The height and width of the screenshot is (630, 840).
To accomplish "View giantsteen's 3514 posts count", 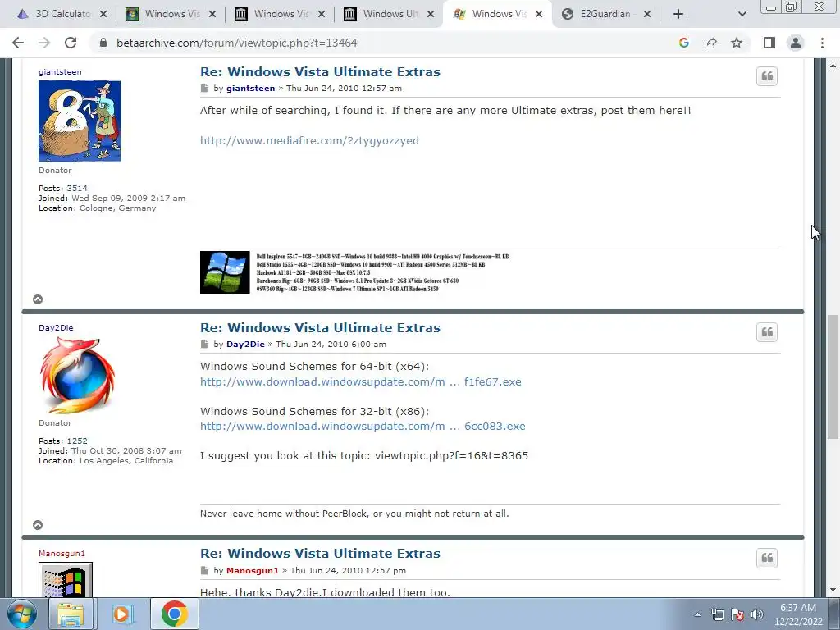I will tap(77, 188).
